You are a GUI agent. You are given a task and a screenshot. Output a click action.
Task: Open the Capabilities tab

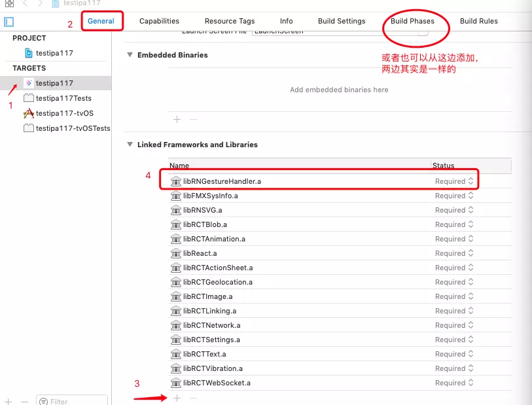159,21
